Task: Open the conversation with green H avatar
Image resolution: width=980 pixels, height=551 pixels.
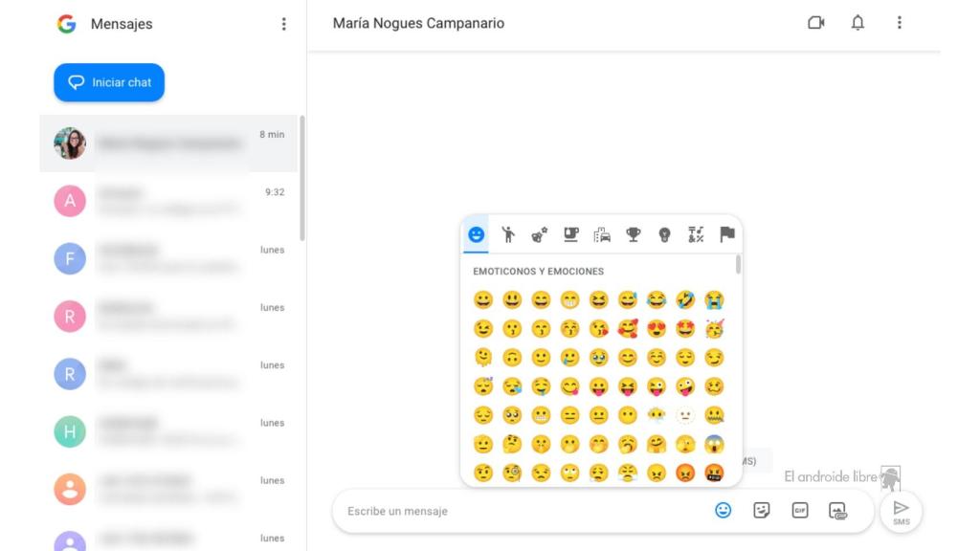Action: pyautogui.click(x=168, y=431)
